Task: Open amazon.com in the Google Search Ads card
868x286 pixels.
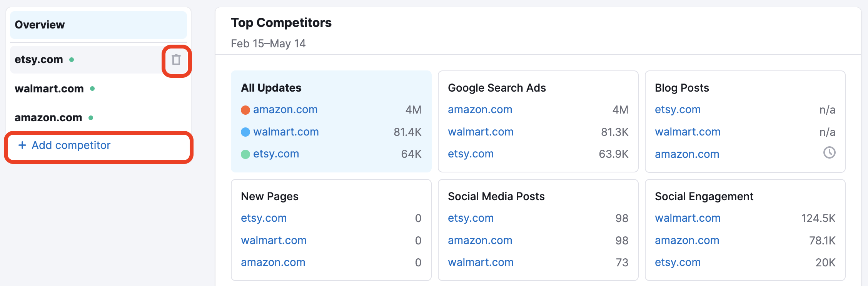Action: coord(480,109)
